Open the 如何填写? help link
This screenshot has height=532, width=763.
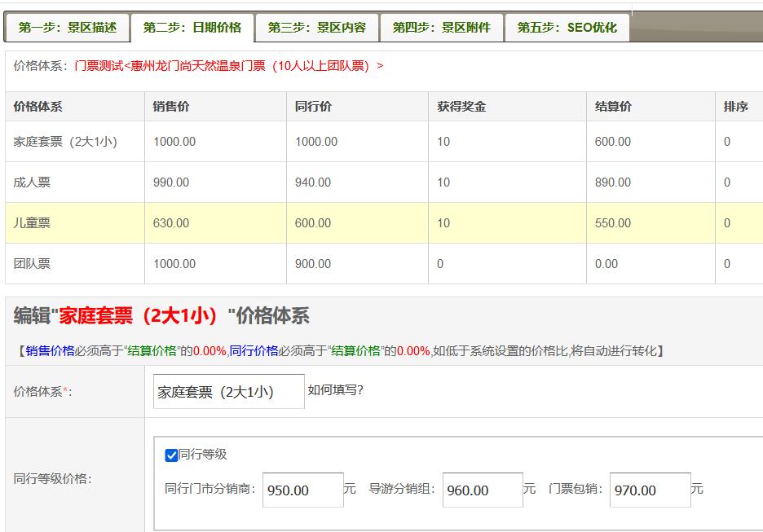(x=337, y=392)
